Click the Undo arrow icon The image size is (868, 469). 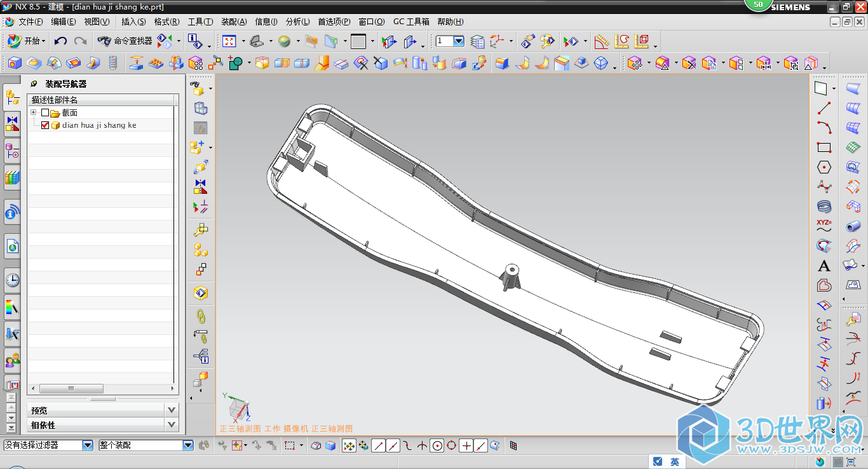(x=60, y=41)
